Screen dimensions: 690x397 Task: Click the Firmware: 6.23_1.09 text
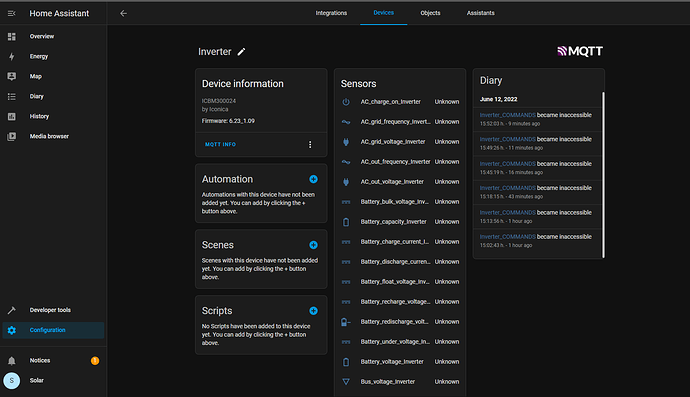click(x=228, y=121)
